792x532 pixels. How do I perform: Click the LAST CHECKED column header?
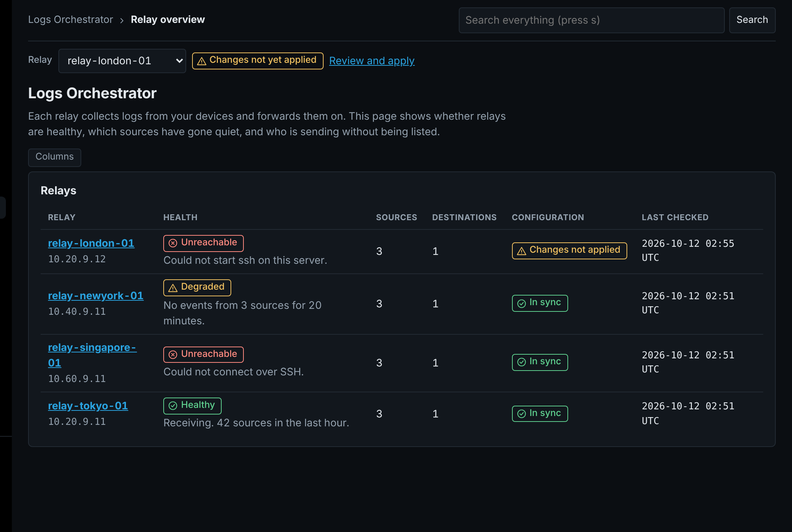[x=675, y=217]
